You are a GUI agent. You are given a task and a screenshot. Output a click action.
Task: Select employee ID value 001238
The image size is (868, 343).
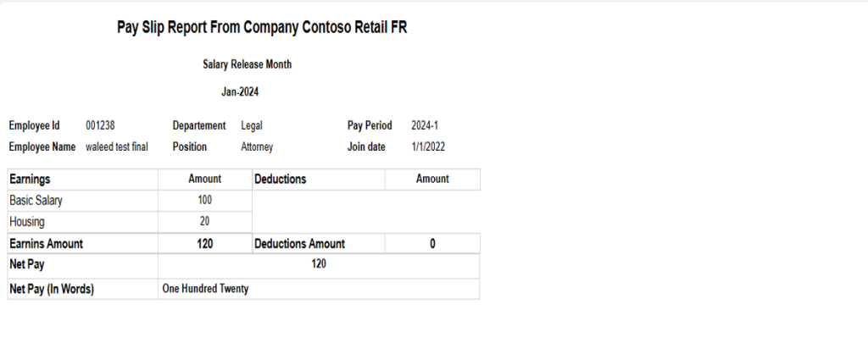tap(100, 125)
